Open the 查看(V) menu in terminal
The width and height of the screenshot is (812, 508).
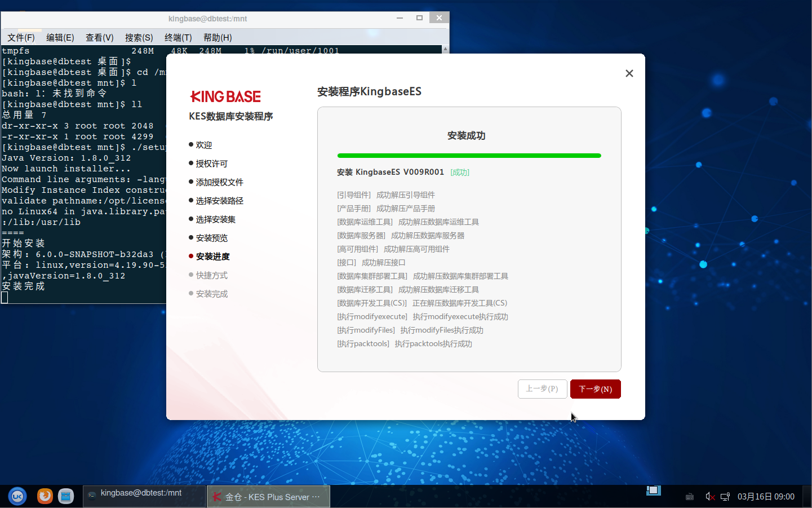(x=100, y=37)
